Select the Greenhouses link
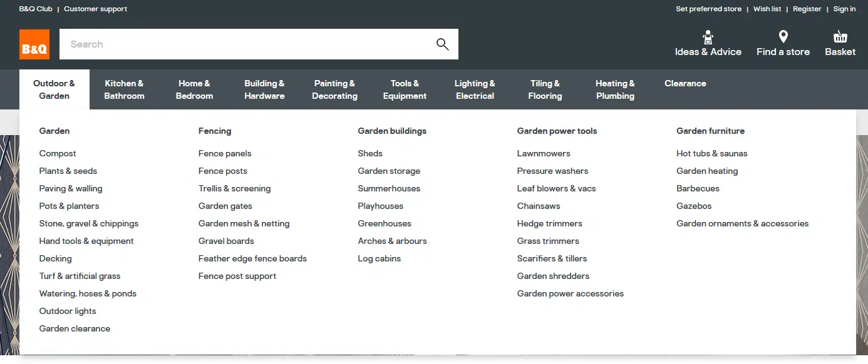Image resolution: width=868 pixels, height=364 pixels. pyautogui.click(x=385, y=223)
